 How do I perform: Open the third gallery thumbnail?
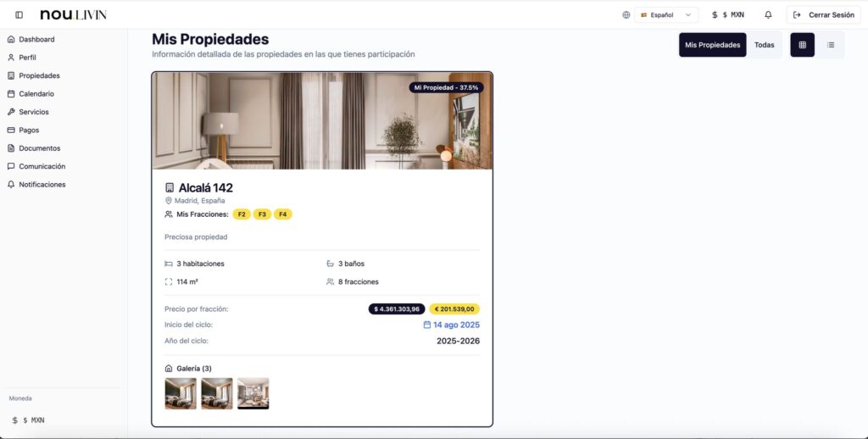(x=253, y=393)
